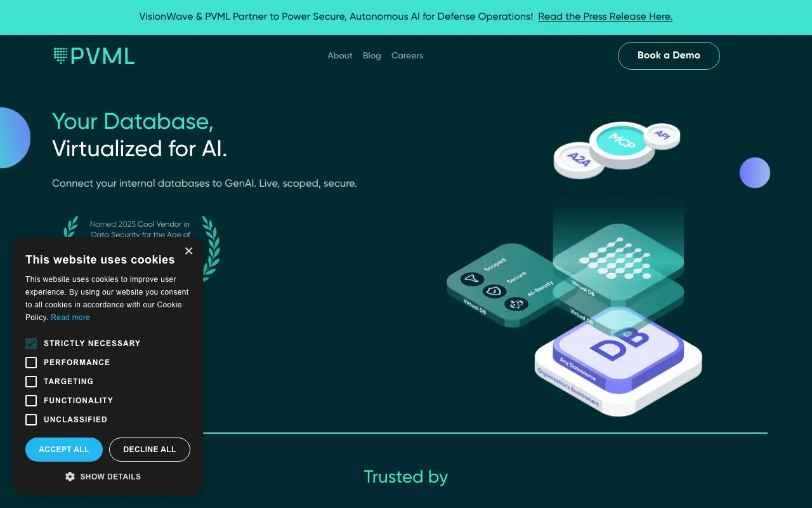
Task: Open the cookie policy Read more link
Action: [70, 317]
